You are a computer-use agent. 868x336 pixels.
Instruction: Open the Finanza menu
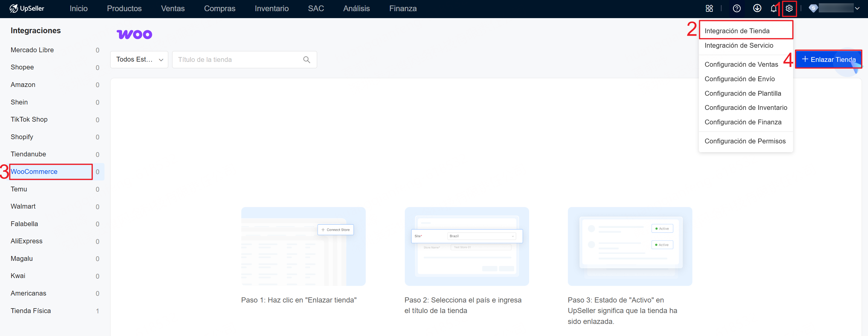click(403, 8)
